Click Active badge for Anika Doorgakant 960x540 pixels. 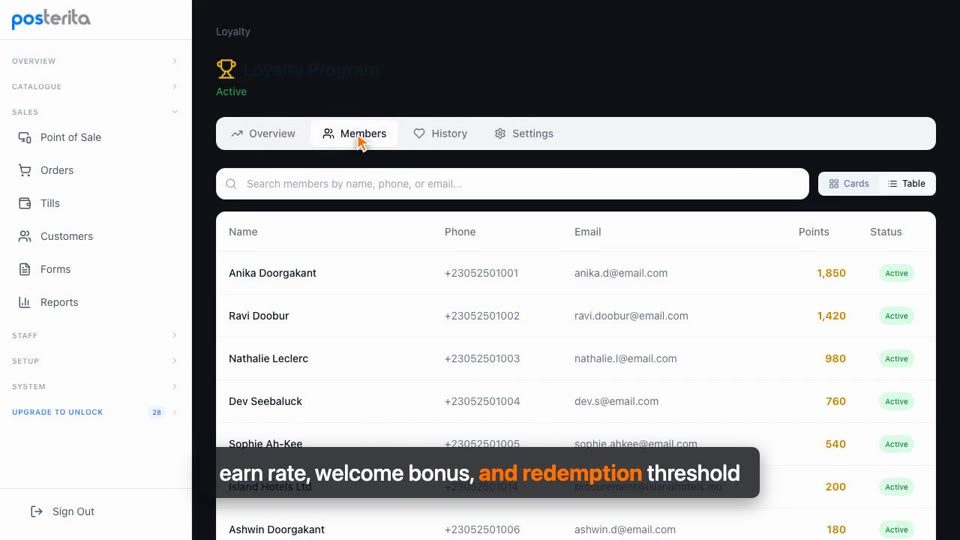tap(896, 274)
